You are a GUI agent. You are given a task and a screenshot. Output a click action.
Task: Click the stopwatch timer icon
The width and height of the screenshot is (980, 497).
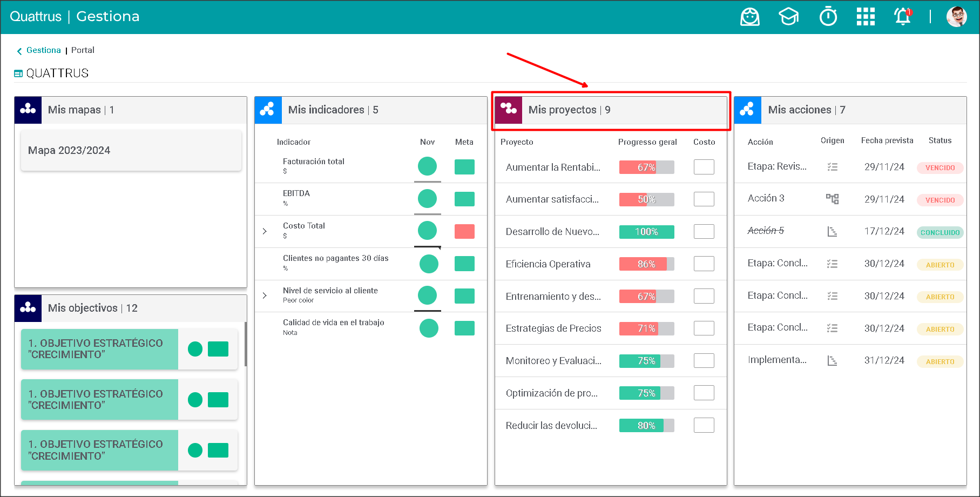click(x=828, y=17)
